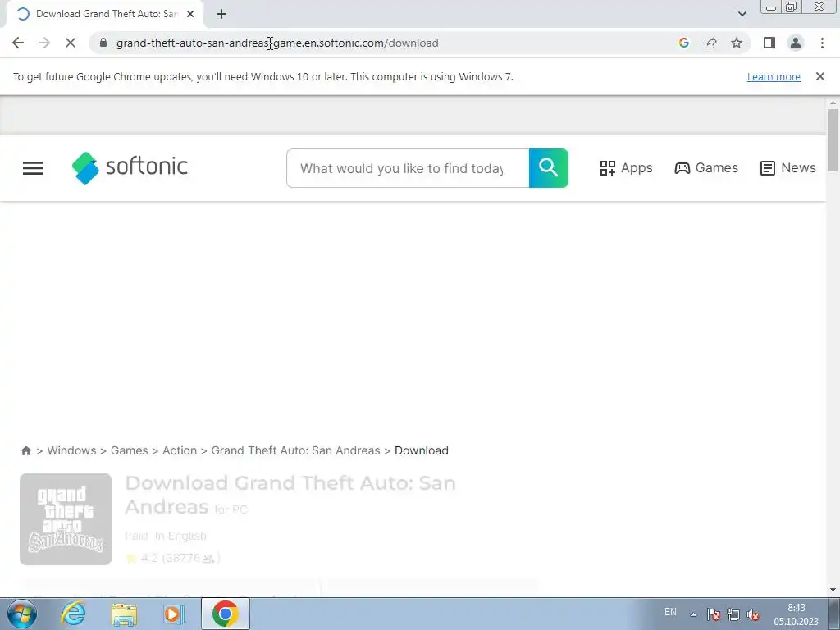This screenshot has height=630, width=840.
Task: Open the network tray icon
Action: [733, 614]
